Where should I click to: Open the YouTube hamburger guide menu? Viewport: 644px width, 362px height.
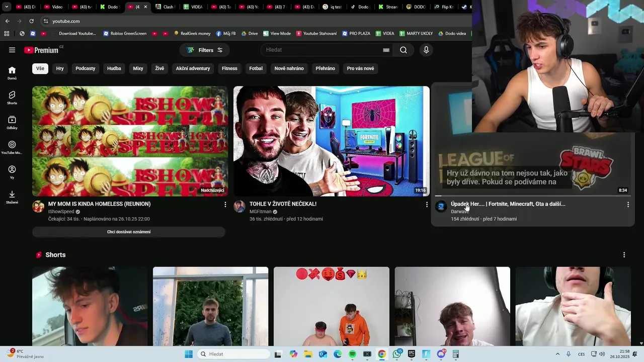coord(12,50)
